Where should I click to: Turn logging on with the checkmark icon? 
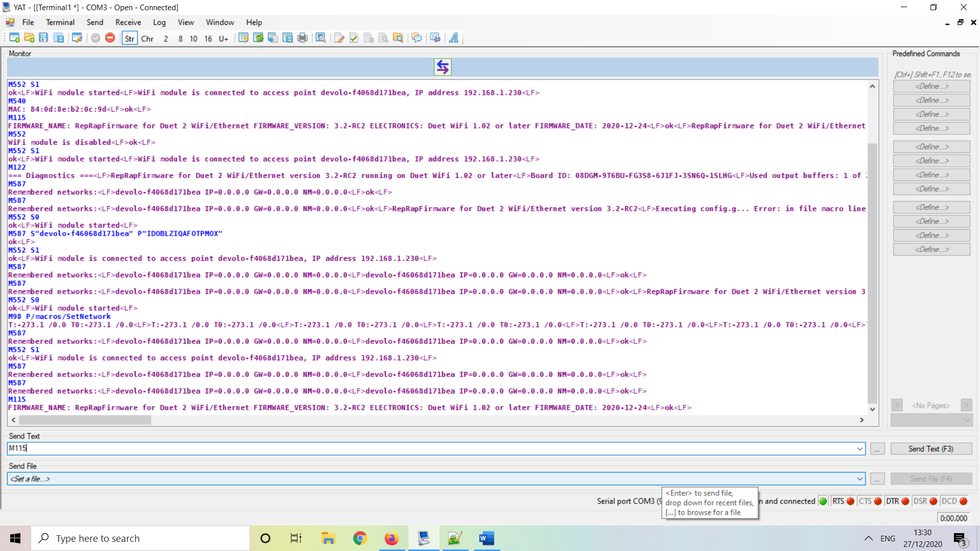click(x=354, y=38)
